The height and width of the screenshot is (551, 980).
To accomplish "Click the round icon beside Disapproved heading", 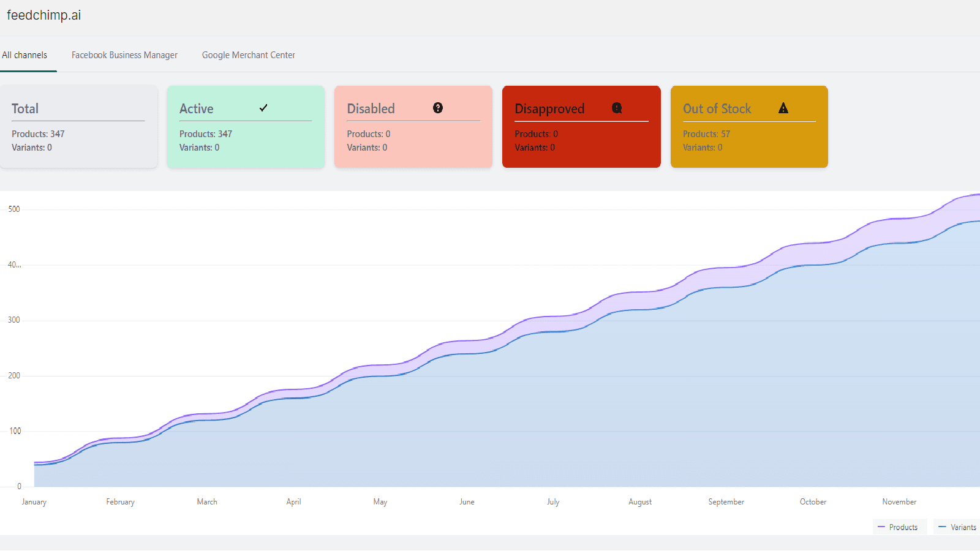I will 617,108.
